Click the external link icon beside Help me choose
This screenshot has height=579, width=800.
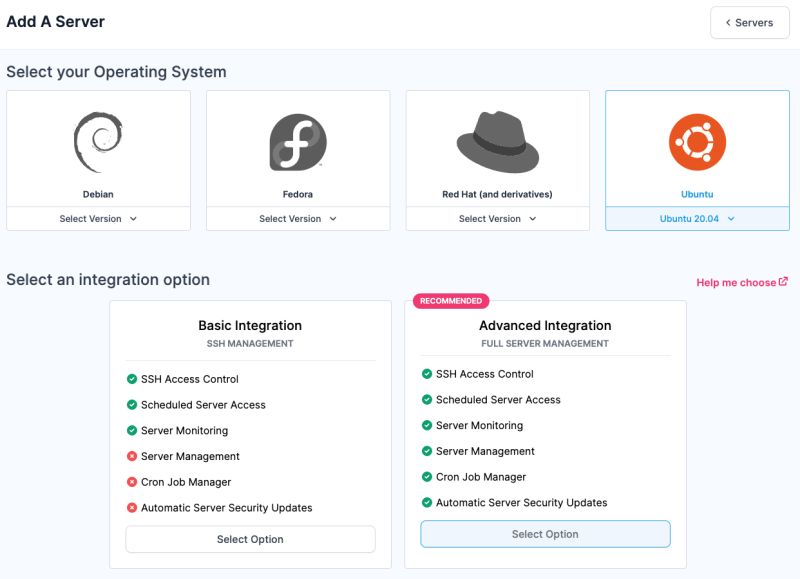(x=783, y=281)
